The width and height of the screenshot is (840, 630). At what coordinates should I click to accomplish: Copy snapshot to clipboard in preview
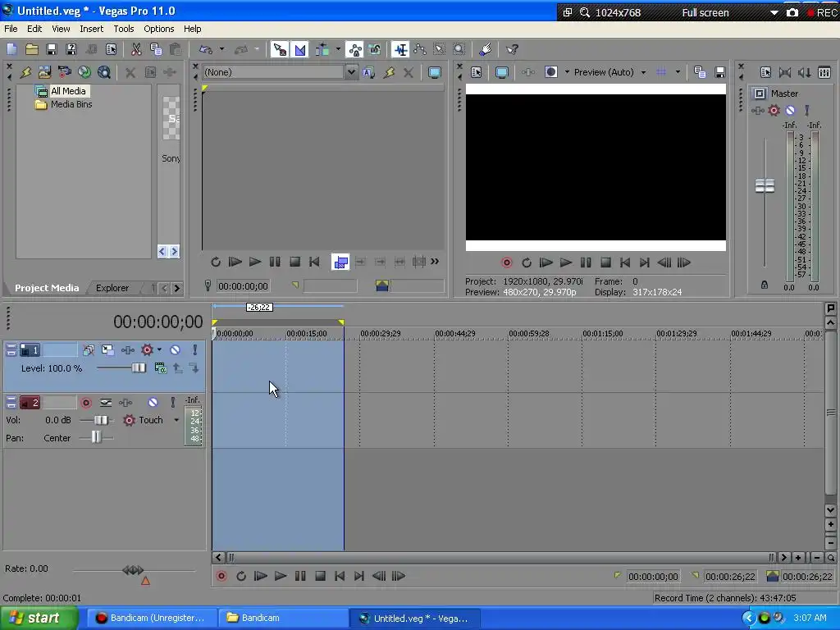pos(700,72)
